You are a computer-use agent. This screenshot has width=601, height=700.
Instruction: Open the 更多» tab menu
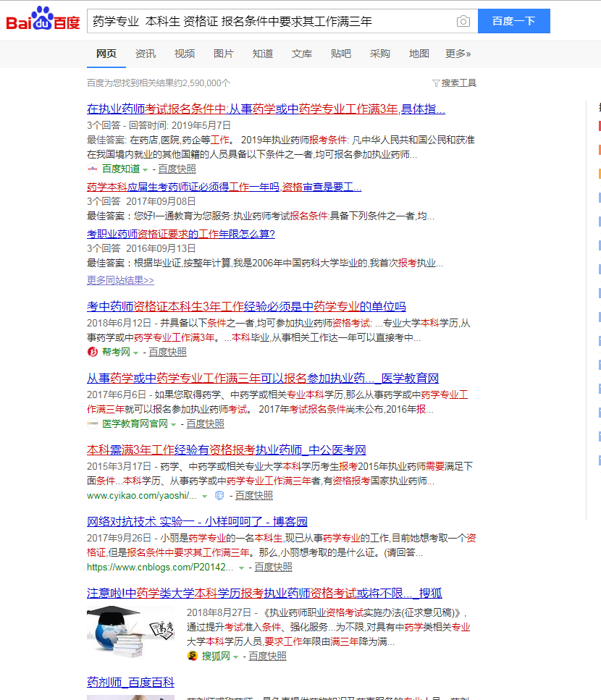pos(458,54)
